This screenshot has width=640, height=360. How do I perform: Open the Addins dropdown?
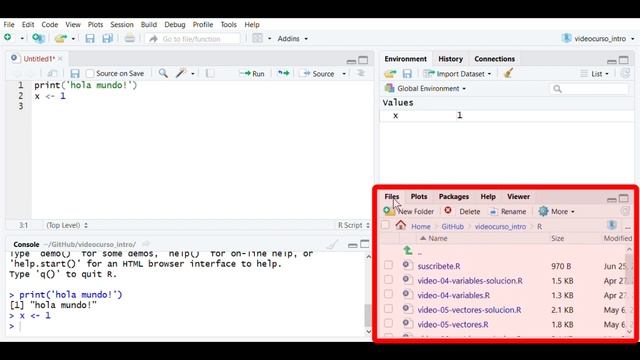293,39
